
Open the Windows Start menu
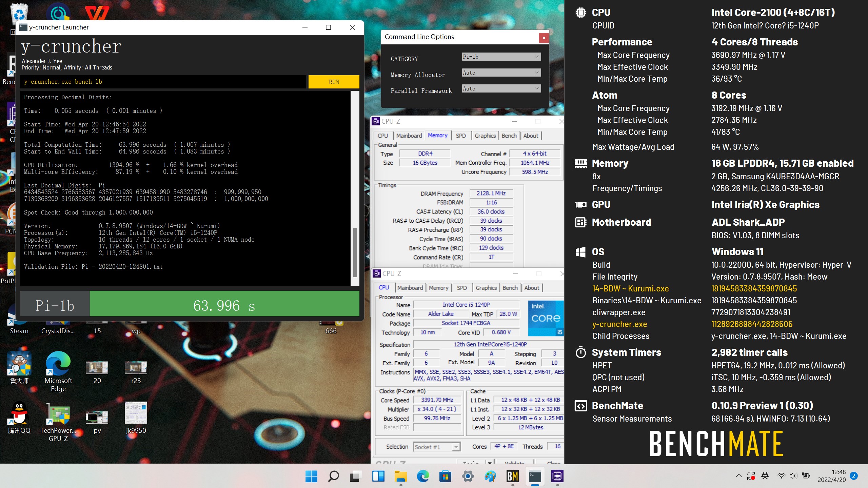(311, 476)
